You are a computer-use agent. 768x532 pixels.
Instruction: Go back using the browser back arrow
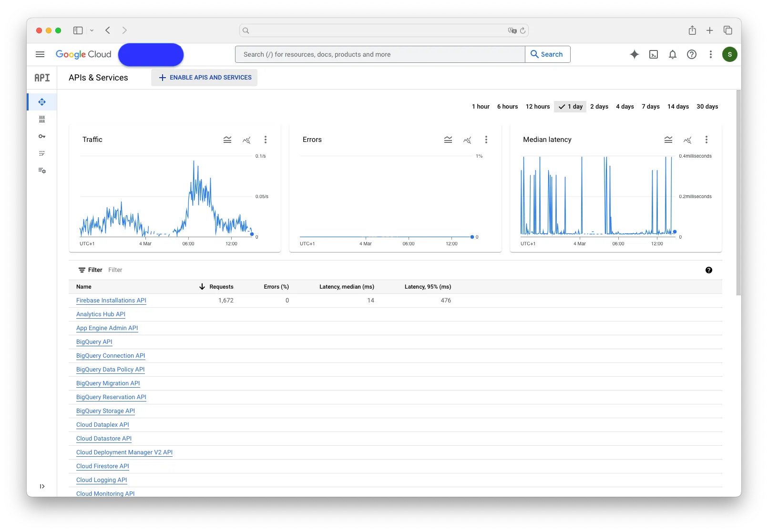(108, 30)
